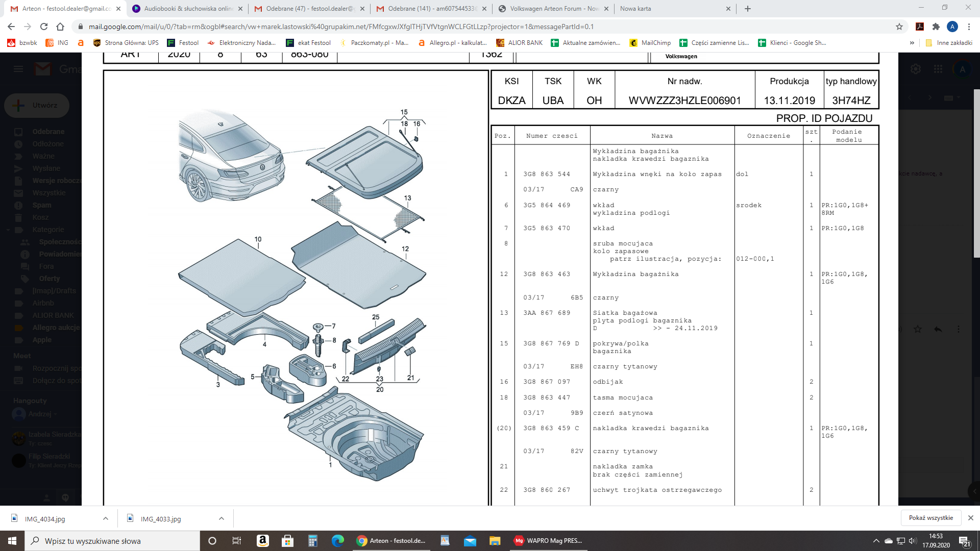Open File Explorer from taskbar
980x551 pixels.
[495, 541]
